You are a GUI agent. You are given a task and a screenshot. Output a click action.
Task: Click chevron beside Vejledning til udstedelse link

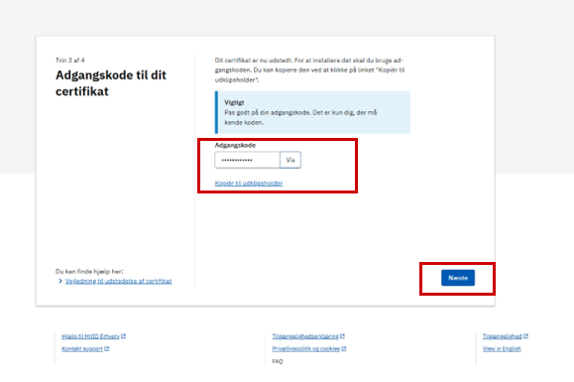coord(60,281)
